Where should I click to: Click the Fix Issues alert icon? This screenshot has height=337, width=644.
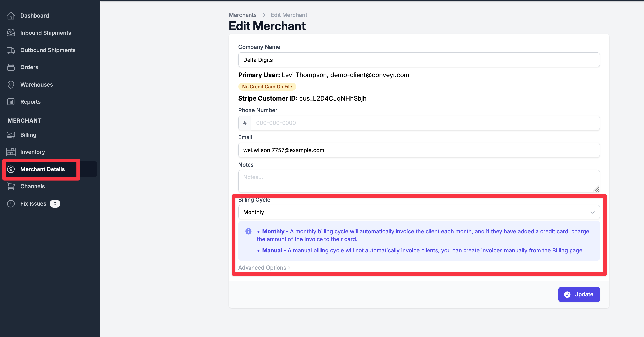[11, 203]
